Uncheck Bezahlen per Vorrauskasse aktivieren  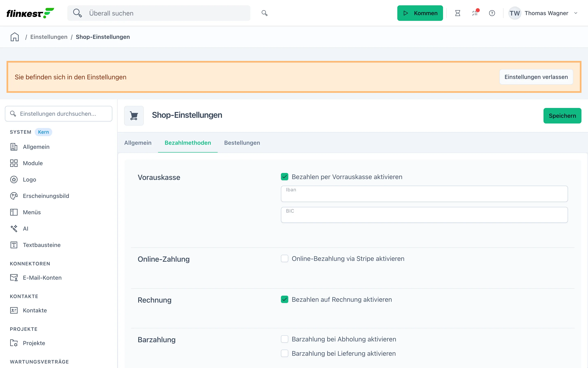coord(285,177)
